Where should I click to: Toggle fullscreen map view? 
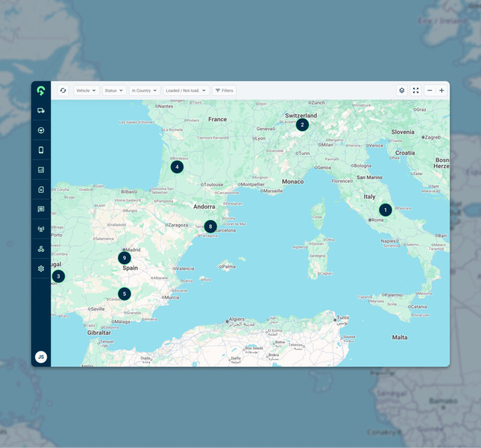[x=416, y=90]
